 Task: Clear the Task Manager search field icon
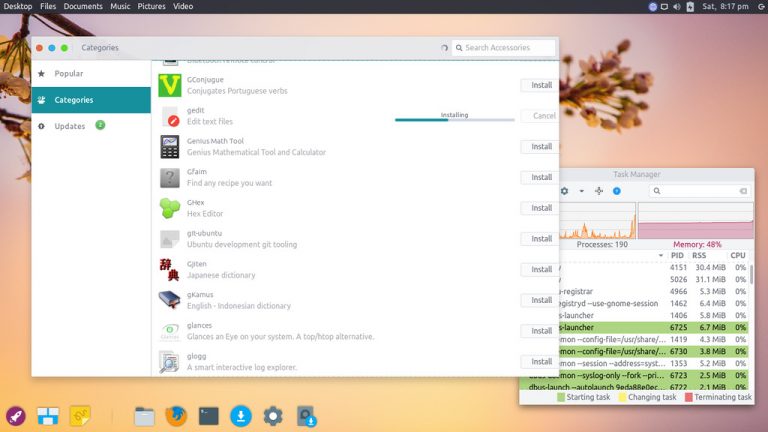(x=743, y=191)
